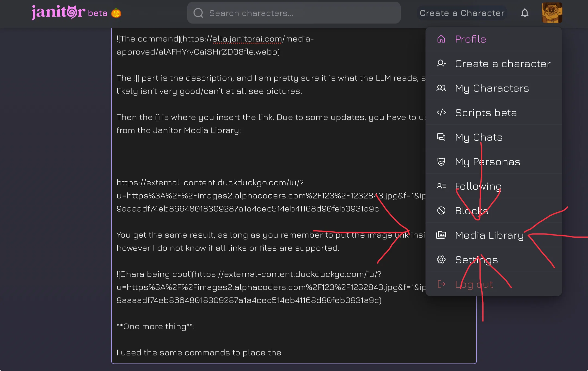Open My Chats from the dropdown
Screen dimensions: 588x371
click(494, 137)
